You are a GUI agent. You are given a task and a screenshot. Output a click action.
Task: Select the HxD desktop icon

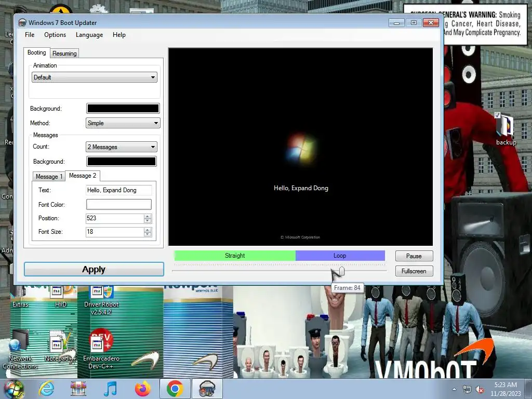tap(60, 297)
